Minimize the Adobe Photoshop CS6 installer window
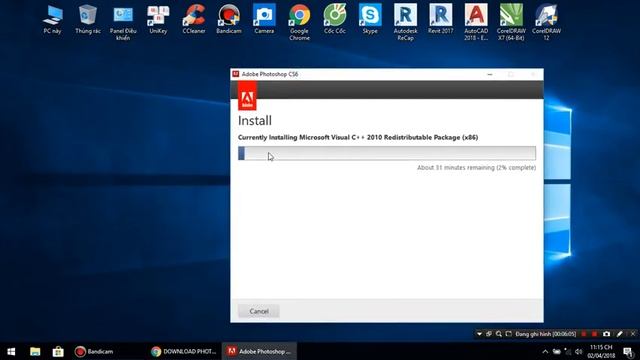Image resolution: width=640 pixels, height=360 pixels. click(x=490, y=74)
